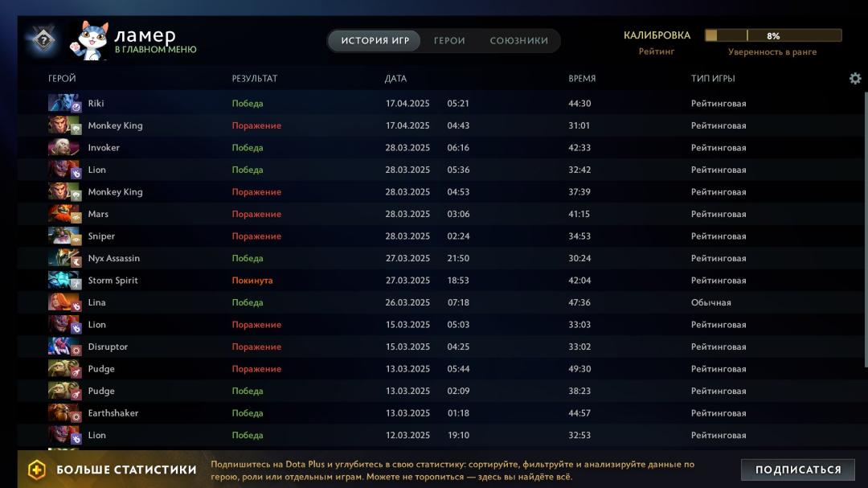This screenshot has height=488, width=868.
Task: Click the Рейтинг label under calibration
Action: [657, 51]
